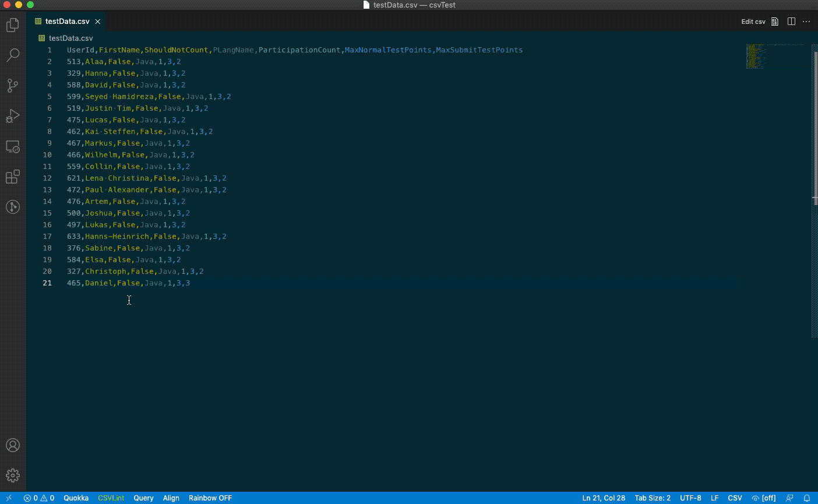Toggle Rainbow OFF in status bar

(x=210, y=498)
